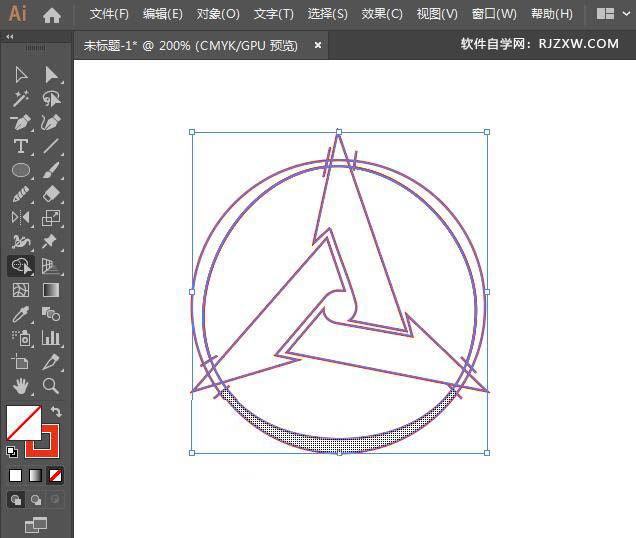
Task: Activate the Slice tool
Action: [51, 362]
